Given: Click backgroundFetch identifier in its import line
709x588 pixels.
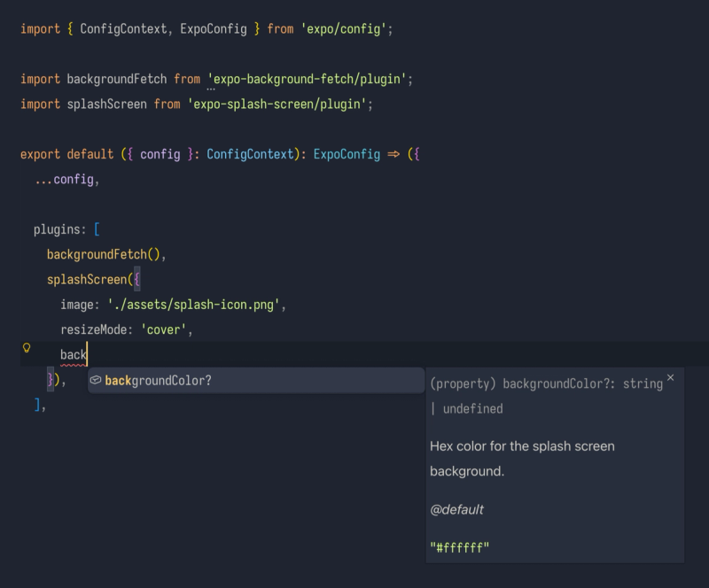Looking at the screenshot, I should coord(117,79).
